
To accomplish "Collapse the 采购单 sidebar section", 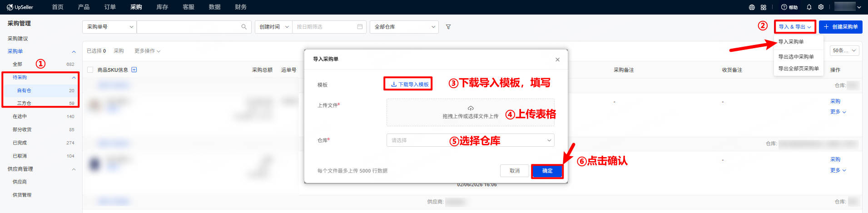I will tap(74, 51).
